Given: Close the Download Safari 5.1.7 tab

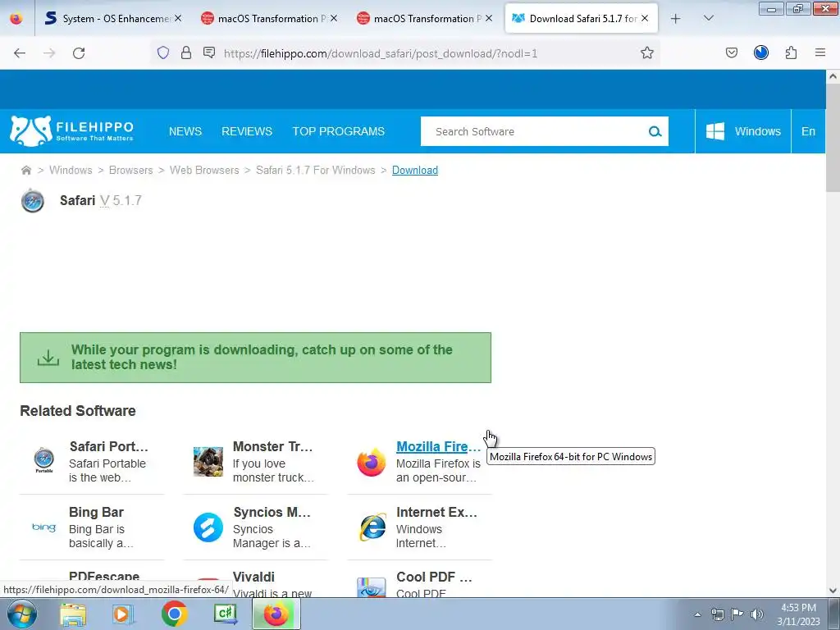Looking at the screenshot, I should pyautogui.click(x=645, y=18).
